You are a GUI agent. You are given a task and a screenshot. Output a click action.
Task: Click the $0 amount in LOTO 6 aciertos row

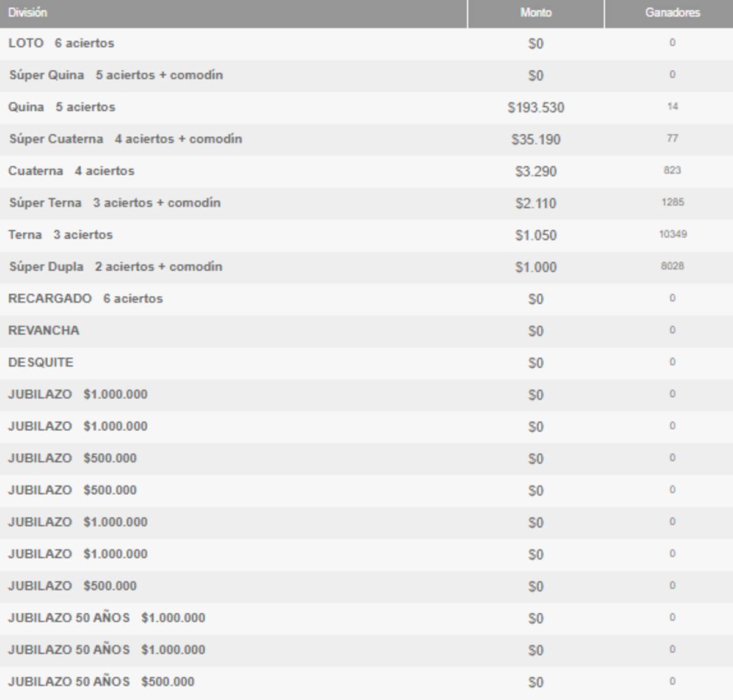pos(536,44)
